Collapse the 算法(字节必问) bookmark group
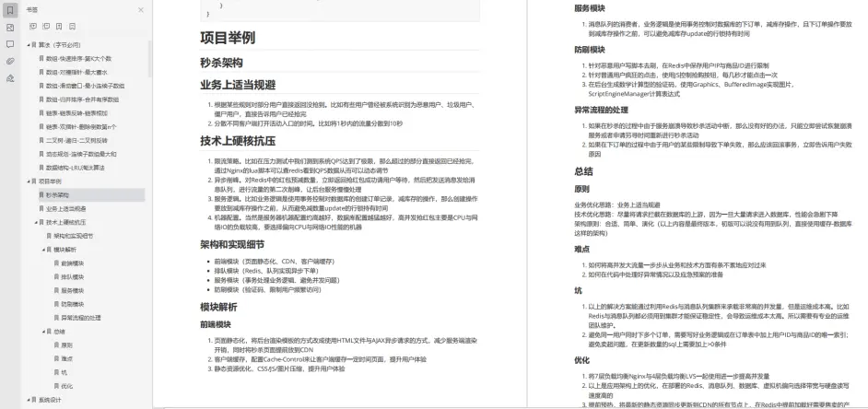This screenshot has width=868, height=409. point(28,45)
